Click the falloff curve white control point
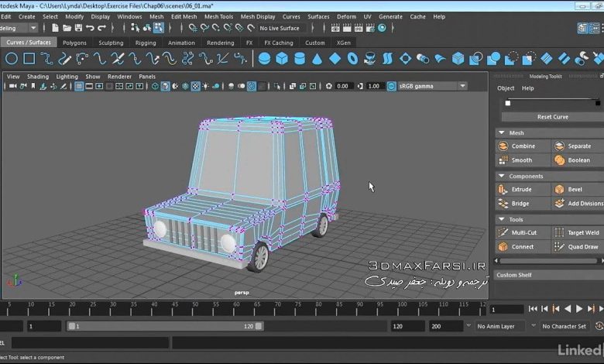Image resolution: width=604 pixels, height=364 pixels. [508, 103]
